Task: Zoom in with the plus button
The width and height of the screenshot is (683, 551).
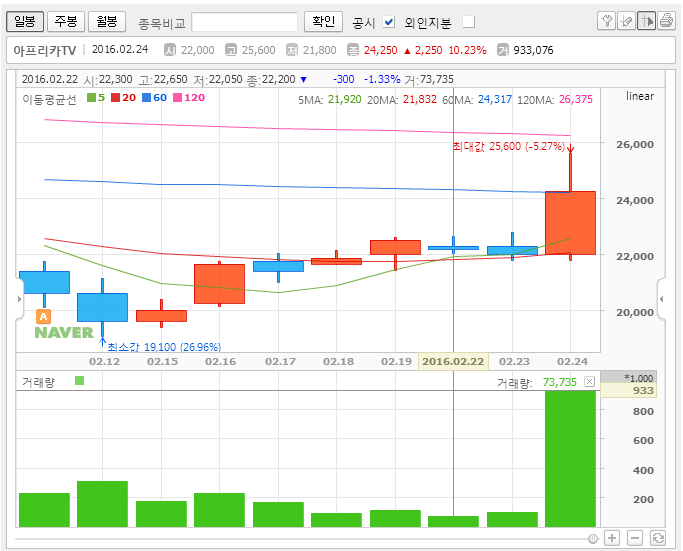Action: 612,538
